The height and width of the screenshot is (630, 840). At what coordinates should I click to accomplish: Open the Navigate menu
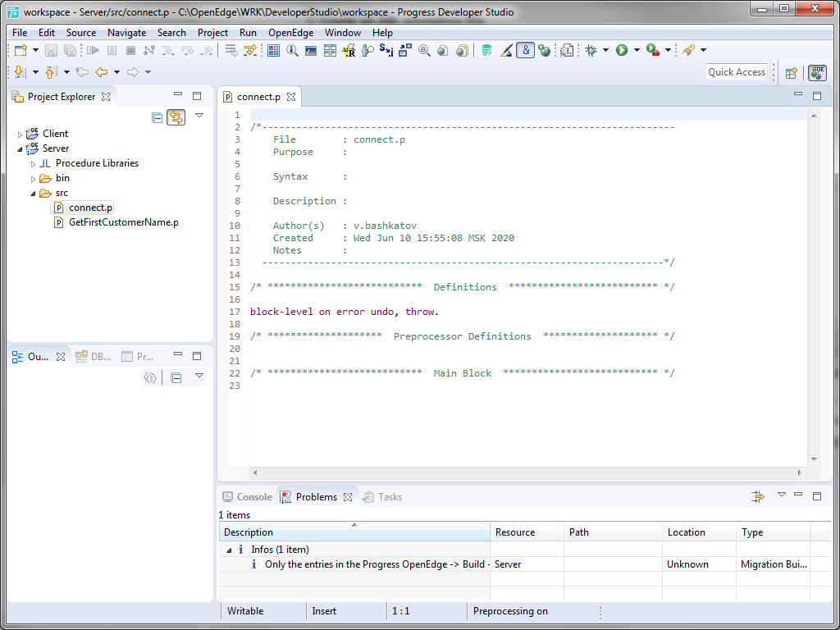click(x=127, y=33)
